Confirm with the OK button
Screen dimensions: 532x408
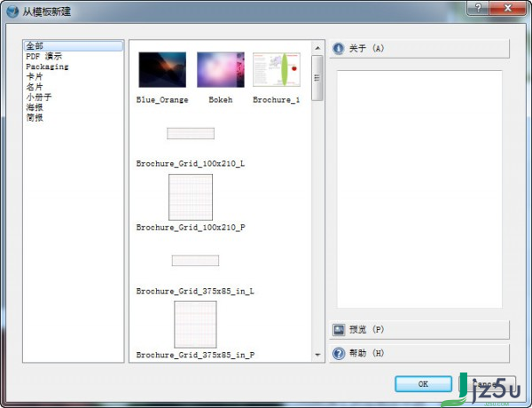423,384
